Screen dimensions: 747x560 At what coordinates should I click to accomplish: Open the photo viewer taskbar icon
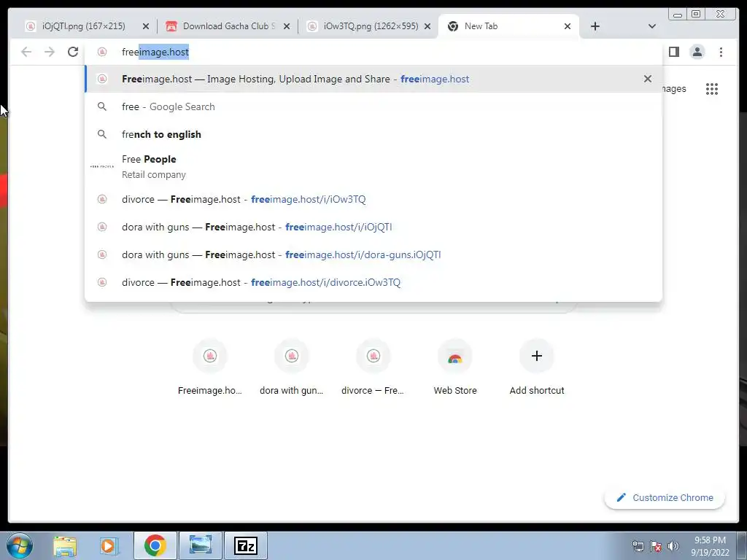201,545
